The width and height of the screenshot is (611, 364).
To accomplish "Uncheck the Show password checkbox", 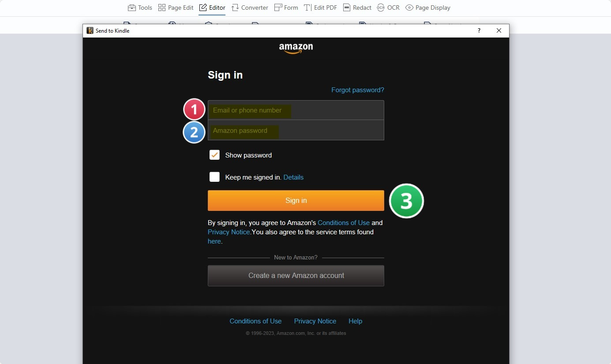I will pos(214,155).
